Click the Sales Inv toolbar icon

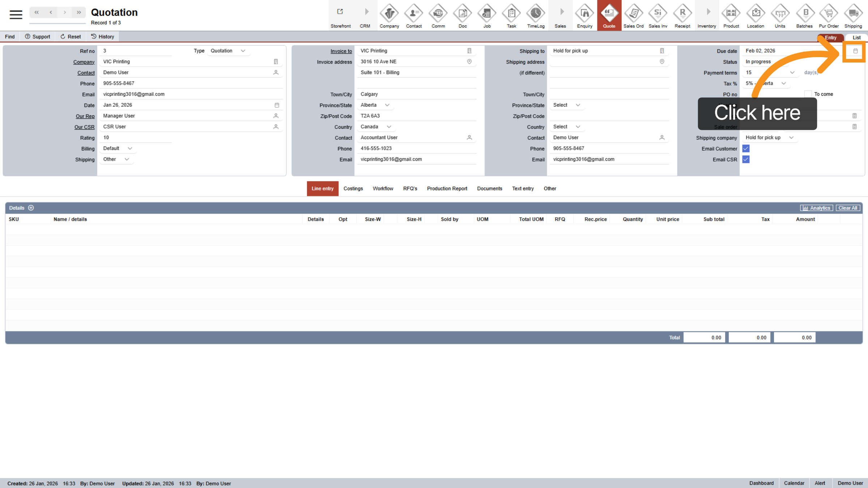(x=658, y=14)
